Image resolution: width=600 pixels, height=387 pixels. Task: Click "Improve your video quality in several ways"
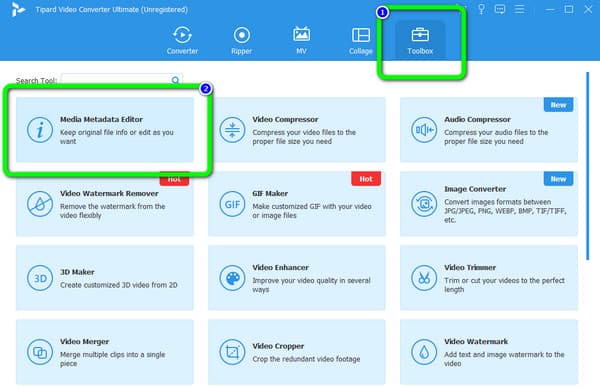(311, 285)
